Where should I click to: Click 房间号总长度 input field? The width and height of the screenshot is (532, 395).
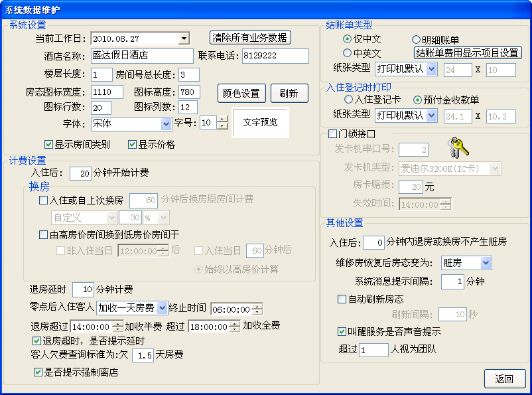tap(189, 75)
